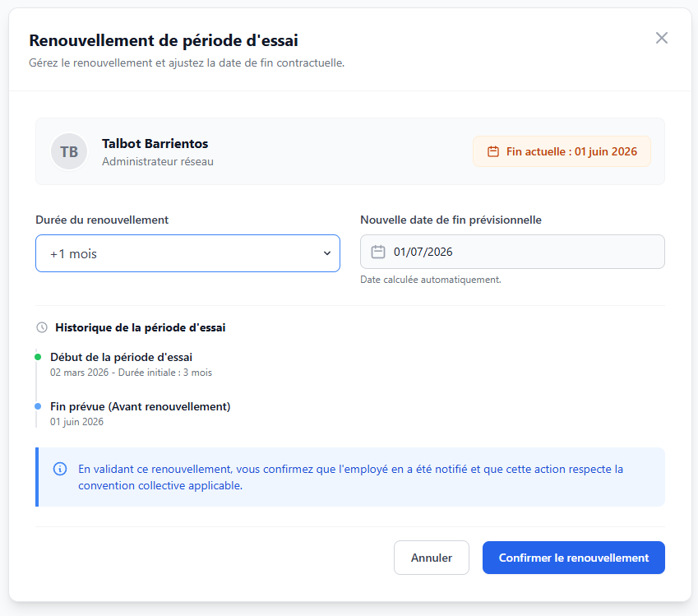The image size is (698, 616).
Task: Click the Administrateur réseau job title
Action: [158, 161]
